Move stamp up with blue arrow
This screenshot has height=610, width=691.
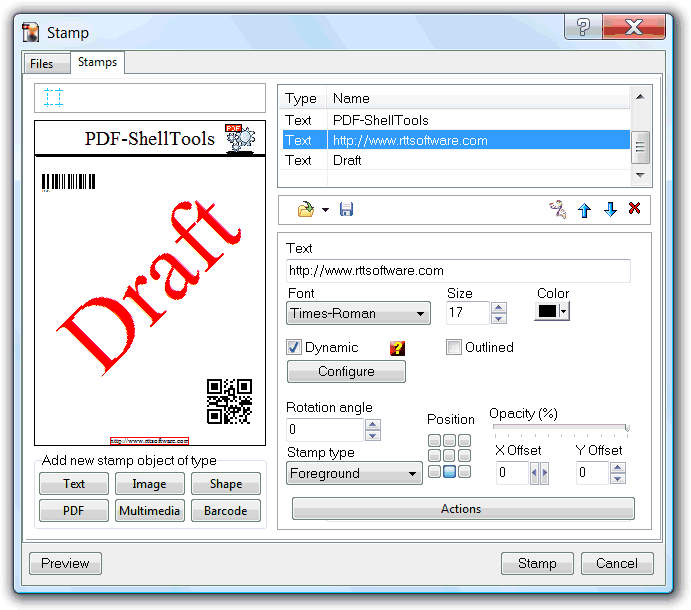click(x=584, y=210)
